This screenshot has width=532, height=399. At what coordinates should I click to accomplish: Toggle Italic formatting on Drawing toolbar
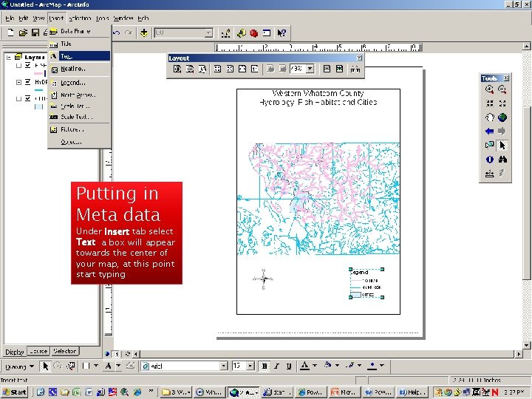(x=276, y=366)
